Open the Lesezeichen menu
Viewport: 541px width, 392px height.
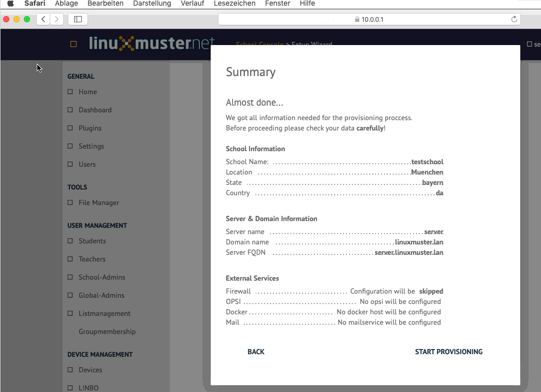(x=235, y=4)
